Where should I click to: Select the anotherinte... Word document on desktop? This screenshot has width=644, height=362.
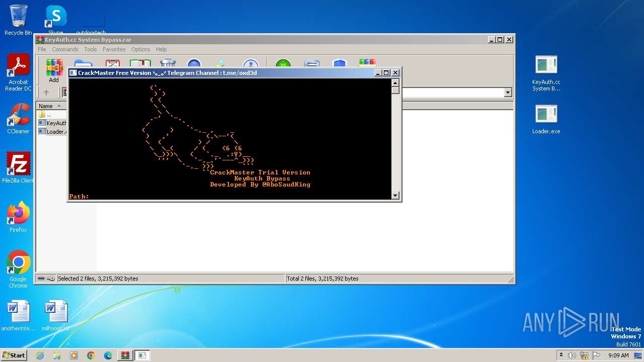pyautogui.click(x=18, y=316)
